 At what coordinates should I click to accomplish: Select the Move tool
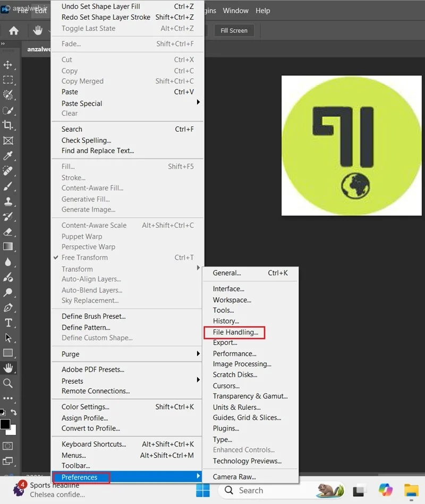coord(8,65)
